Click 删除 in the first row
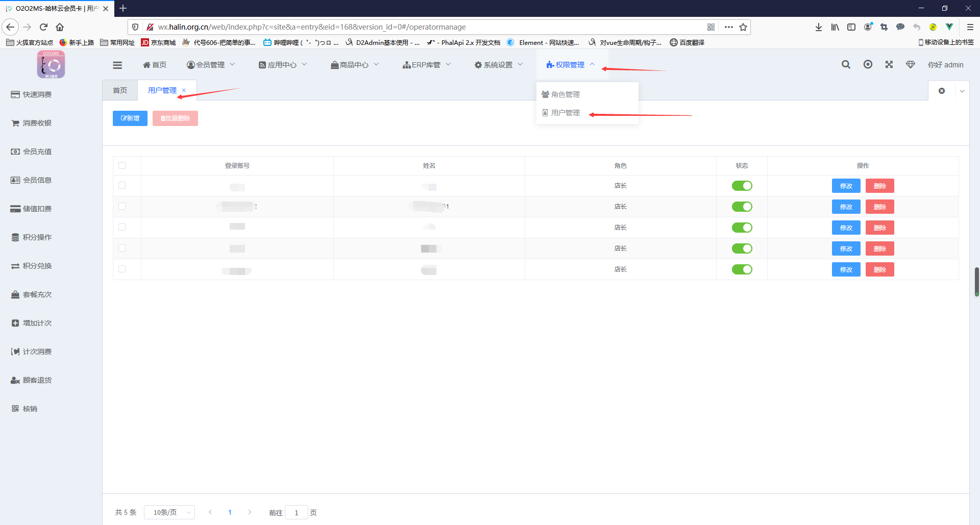The height and width of the screenshot is (525, 980). tap(880, 186)
